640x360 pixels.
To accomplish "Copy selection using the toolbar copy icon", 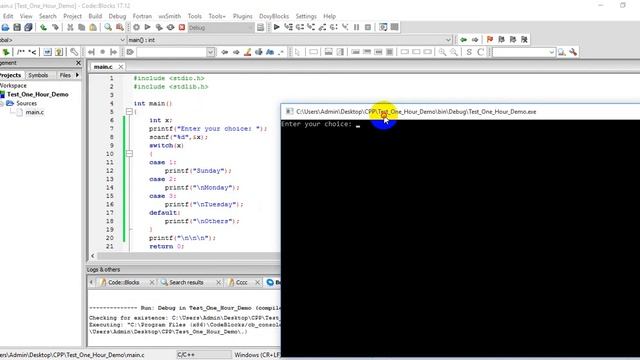I will pyautogui.click(x=82, y=27).
